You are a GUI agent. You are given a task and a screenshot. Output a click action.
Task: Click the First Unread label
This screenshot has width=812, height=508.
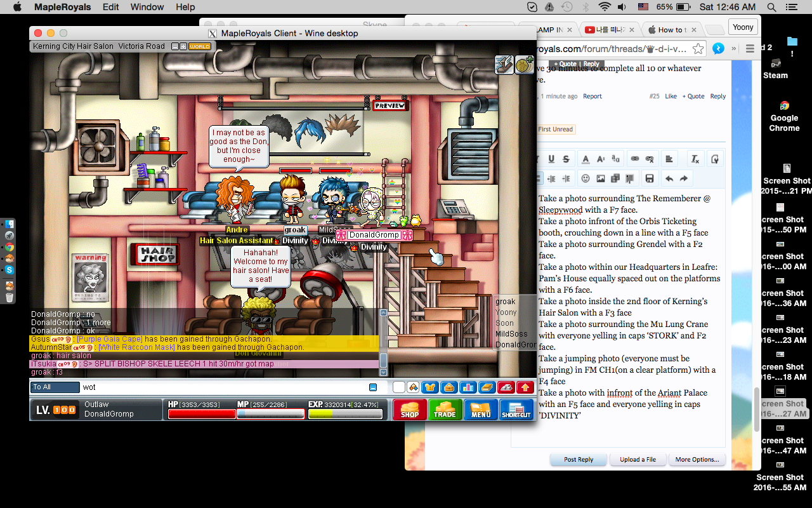555,129
